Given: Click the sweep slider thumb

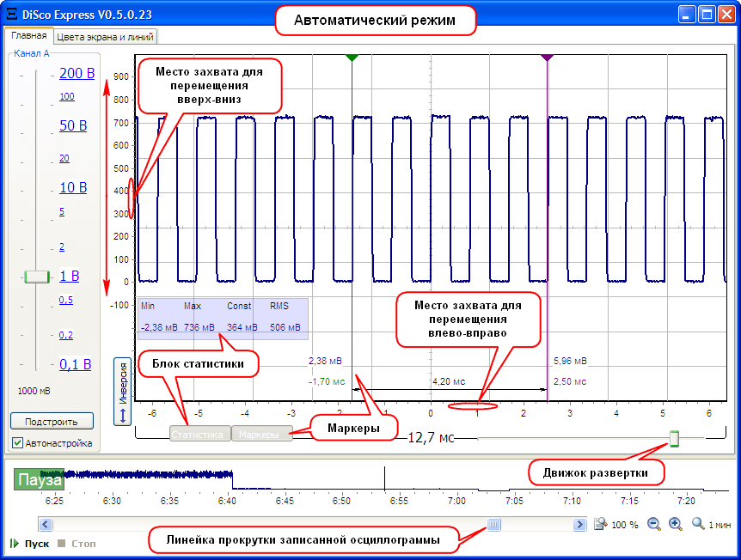Looking at the screenshot, I should pyautogui.click(x=674, y=439).
